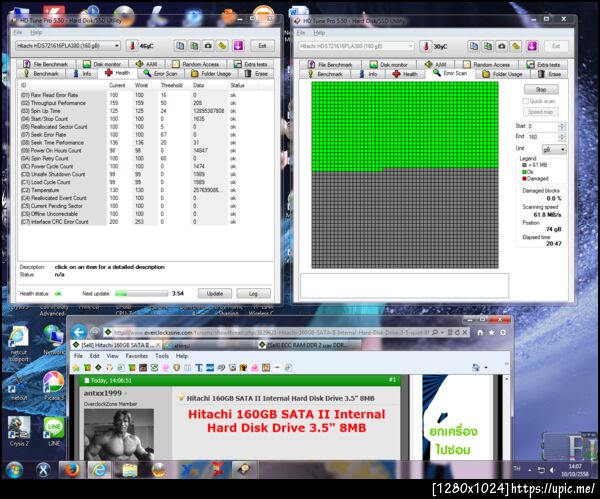Open Crysis 2 desktop shortcut
The height and width of the screenshot is (499, 600).
pos(19,431)
